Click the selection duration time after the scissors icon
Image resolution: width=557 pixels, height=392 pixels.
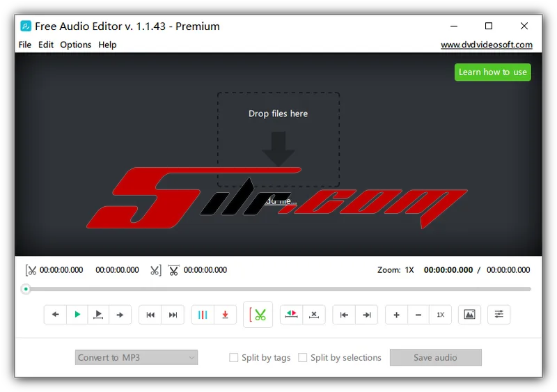pos(205,270)
